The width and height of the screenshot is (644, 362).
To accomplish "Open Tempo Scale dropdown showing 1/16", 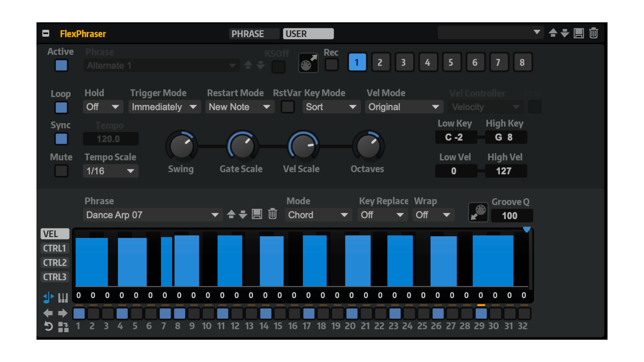I will tap(111, 171).
